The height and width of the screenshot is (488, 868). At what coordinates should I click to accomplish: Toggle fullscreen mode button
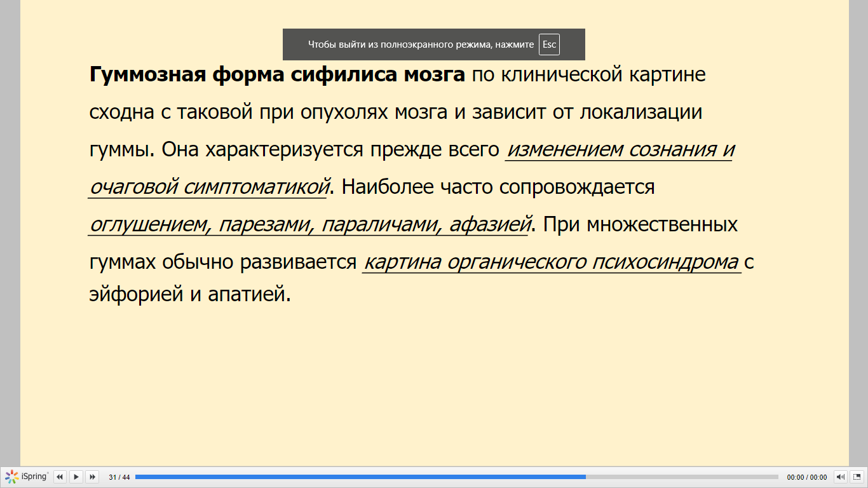pos(857,477)
